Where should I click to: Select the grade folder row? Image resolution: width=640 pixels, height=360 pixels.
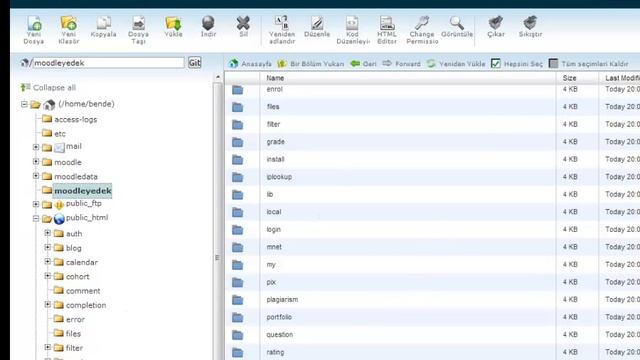coord(432,142)
